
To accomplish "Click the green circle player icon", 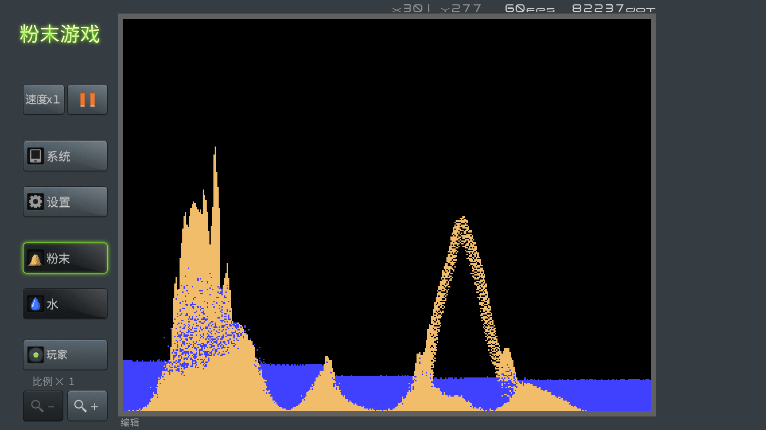I will (x=35, y=355).
